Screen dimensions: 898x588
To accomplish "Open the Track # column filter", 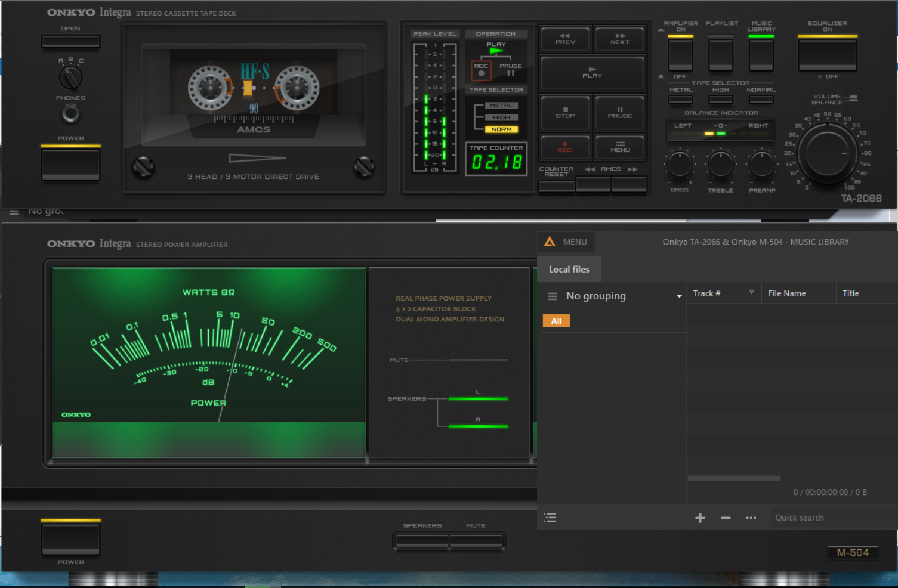I will tap(751, 293).
